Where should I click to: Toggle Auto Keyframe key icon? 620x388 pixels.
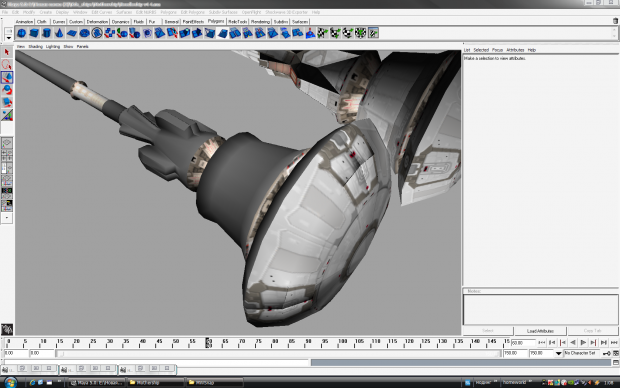point(607,353)
